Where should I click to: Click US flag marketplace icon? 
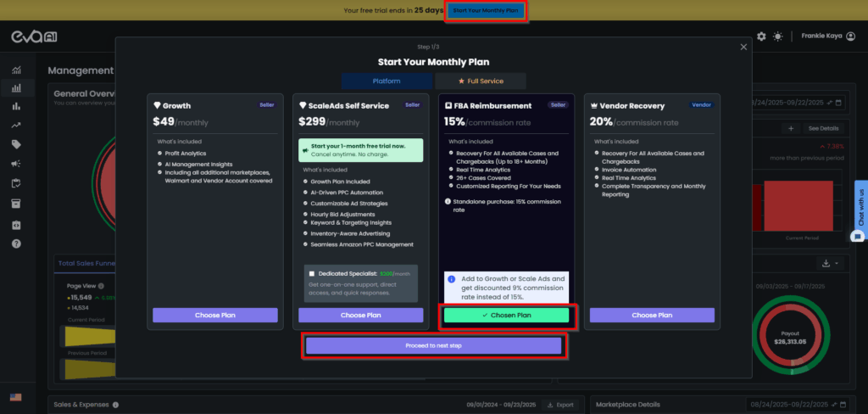pos(15,397)
